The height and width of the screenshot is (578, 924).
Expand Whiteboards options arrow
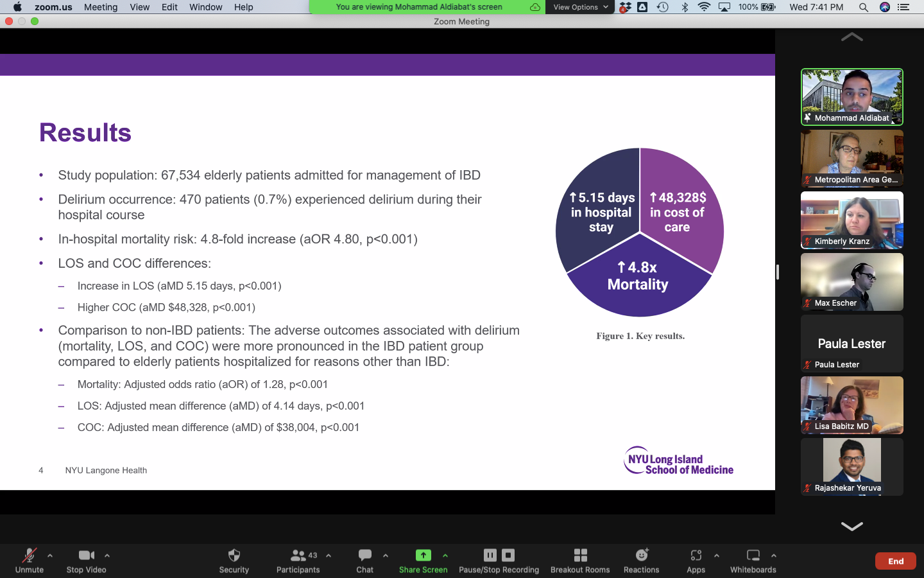tap(774, 556)
